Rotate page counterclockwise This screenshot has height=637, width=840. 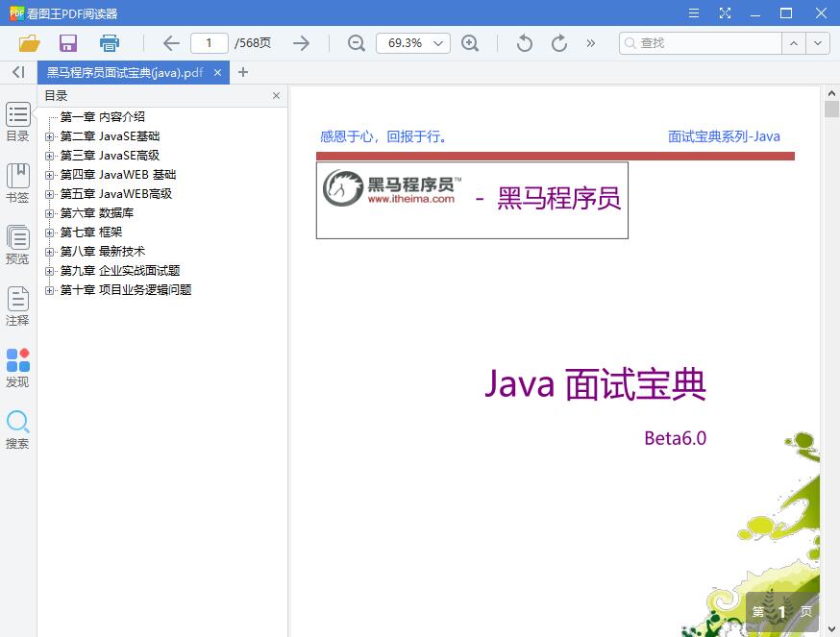pos(525,43)
